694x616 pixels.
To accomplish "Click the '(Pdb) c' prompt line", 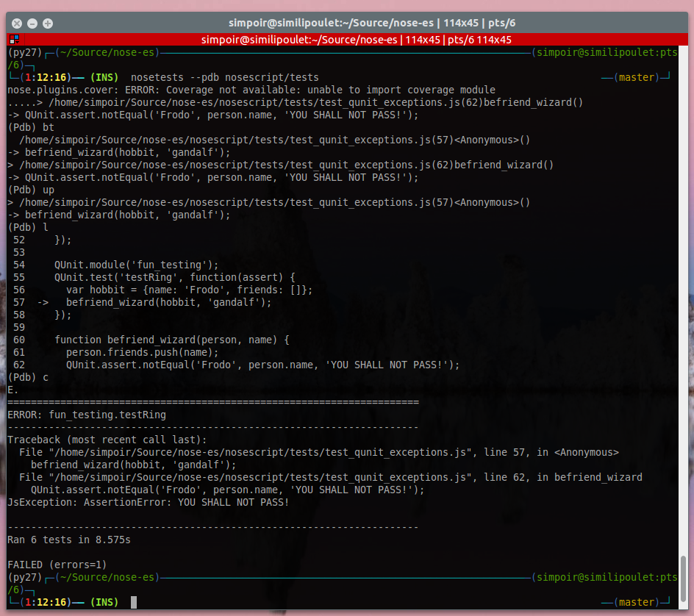I will [28, 378].
